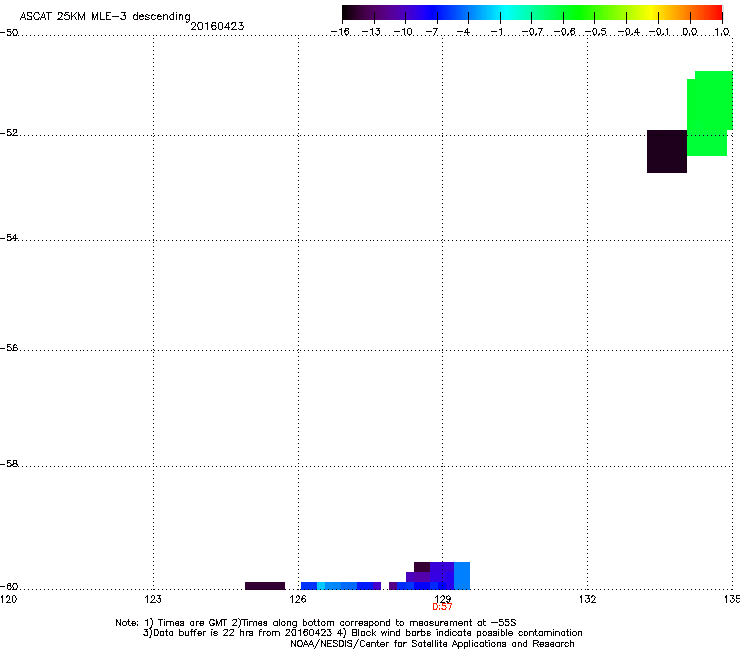Click the color bar label '-0.5'
Screen dimensions: 740x650
point(596,32)
